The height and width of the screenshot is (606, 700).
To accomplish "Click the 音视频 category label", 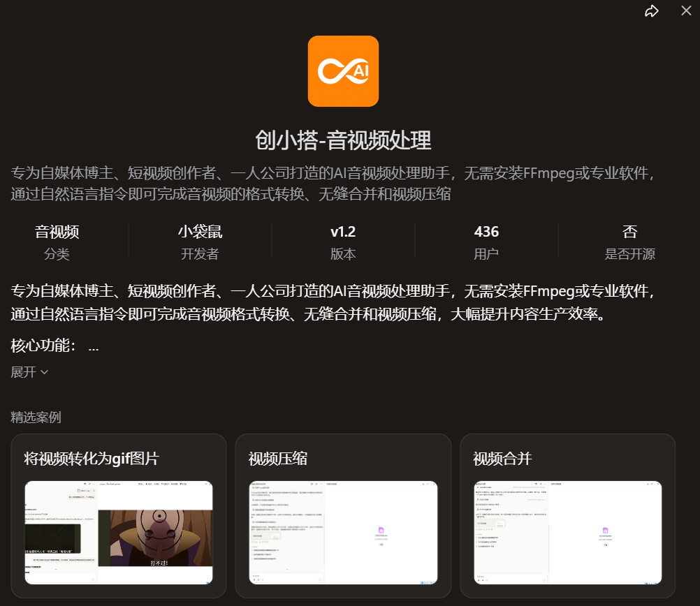I will [58, 231].
